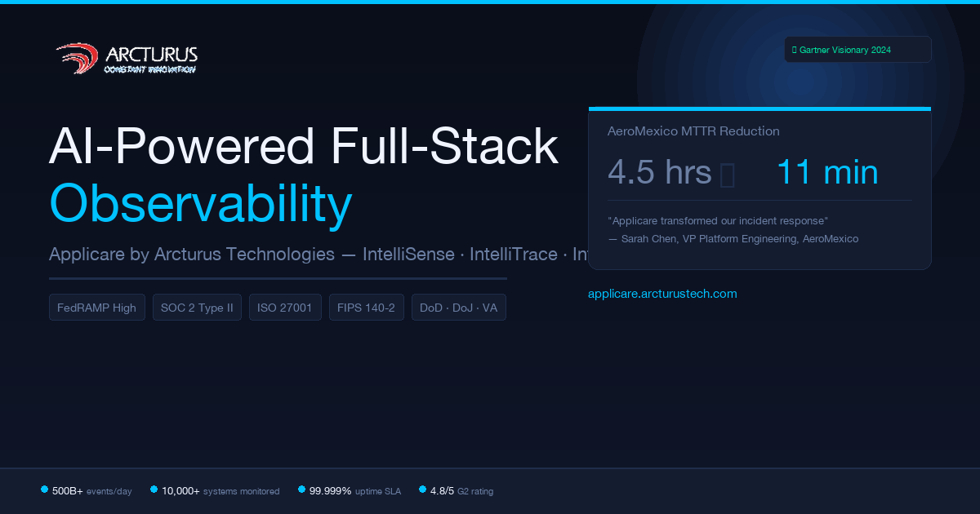
Task: Open the Gartner Visionary 2024 badge
Action: pyautogui.click(x=857, y=50)
